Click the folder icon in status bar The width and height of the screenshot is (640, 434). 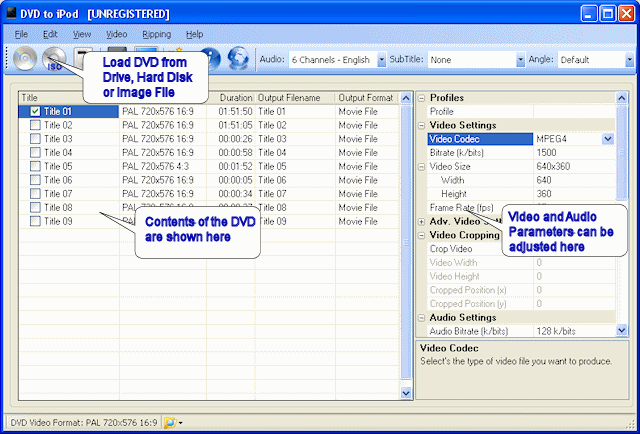170,423
